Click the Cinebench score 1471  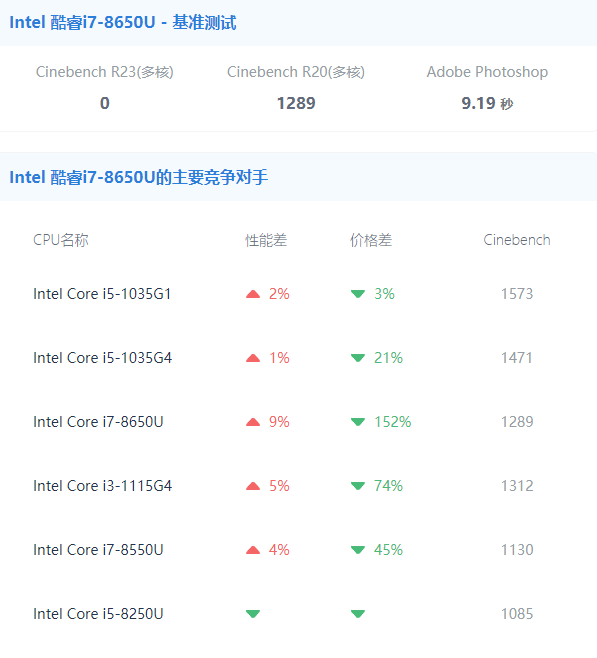tap(517, 358)
